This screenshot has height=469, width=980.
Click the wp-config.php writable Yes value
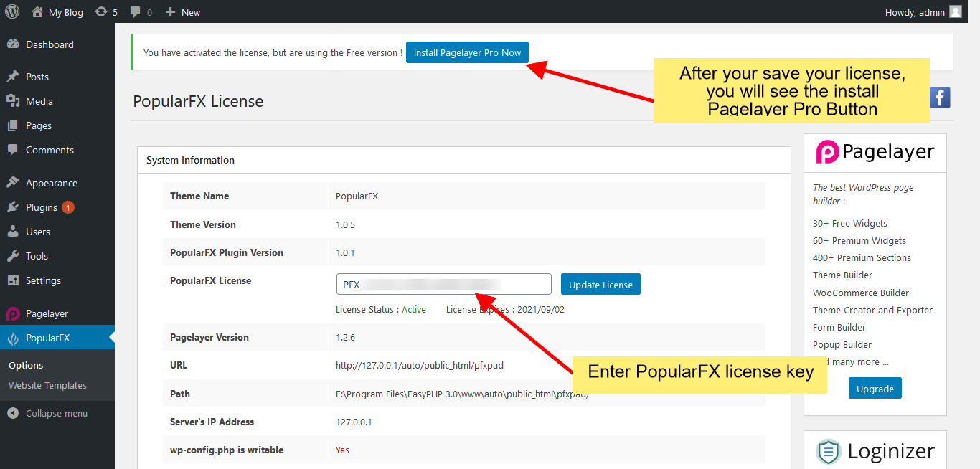342,450
